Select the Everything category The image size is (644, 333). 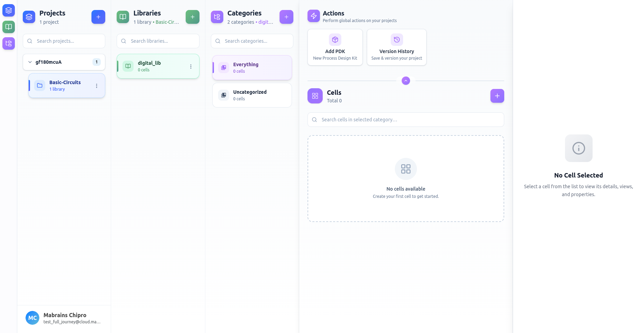click(x=252, y=67)
